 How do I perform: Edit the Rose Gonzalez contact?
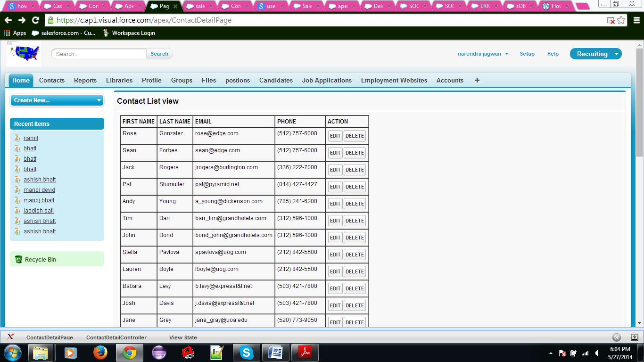[x=335, y=136]
